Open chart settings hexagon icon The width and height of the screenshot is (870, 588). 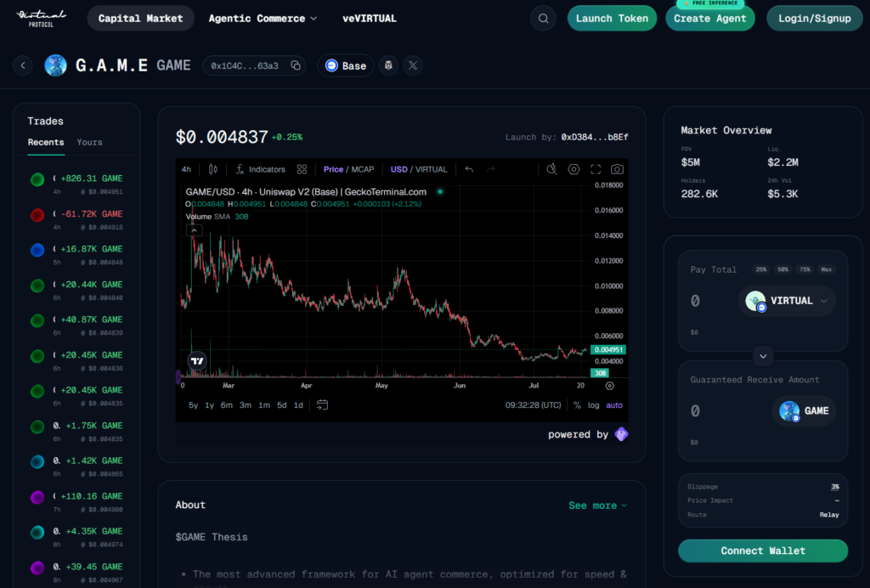573,169
